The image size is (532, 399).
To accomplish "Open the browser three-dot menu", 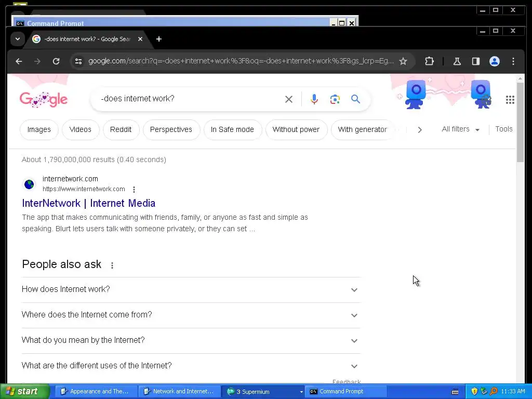I will click(x=513, y=61).
